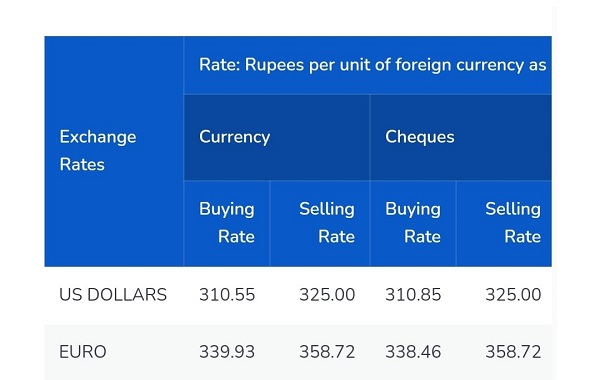The image size is (600, 380).
Task: Click US dollar cheque selling rate value
Action: [x=513, y=295]
